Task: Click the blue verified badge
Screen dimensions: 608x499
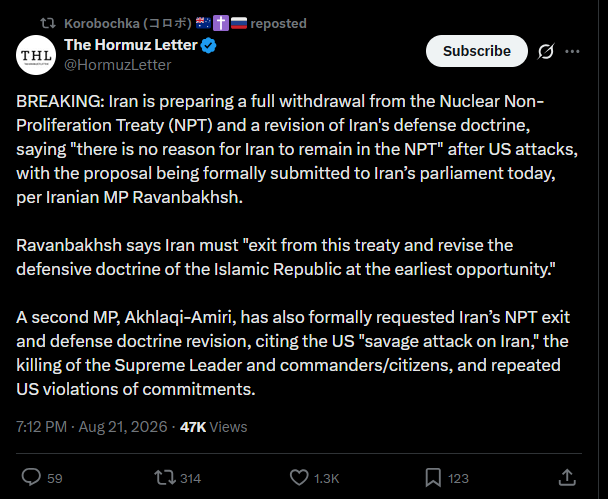Action: coord(209,46)
